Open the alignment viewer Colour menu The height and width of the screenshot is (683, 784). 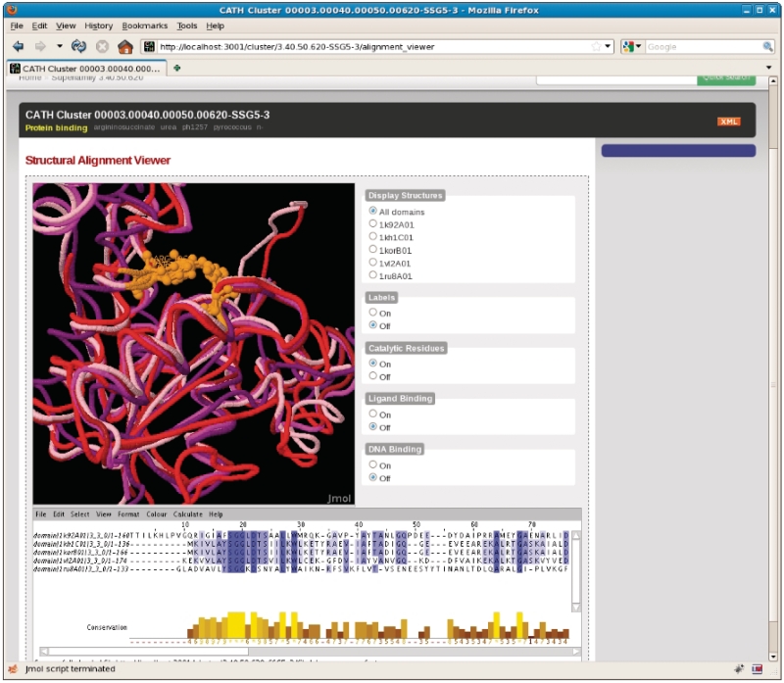tap(157, 514)
